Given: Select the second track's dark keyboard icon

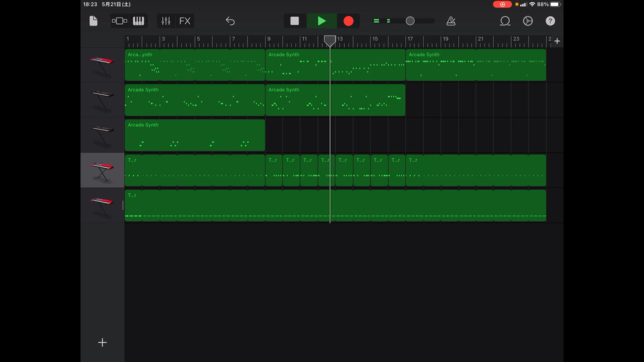Looking at the screenshot, I should 102,101.
